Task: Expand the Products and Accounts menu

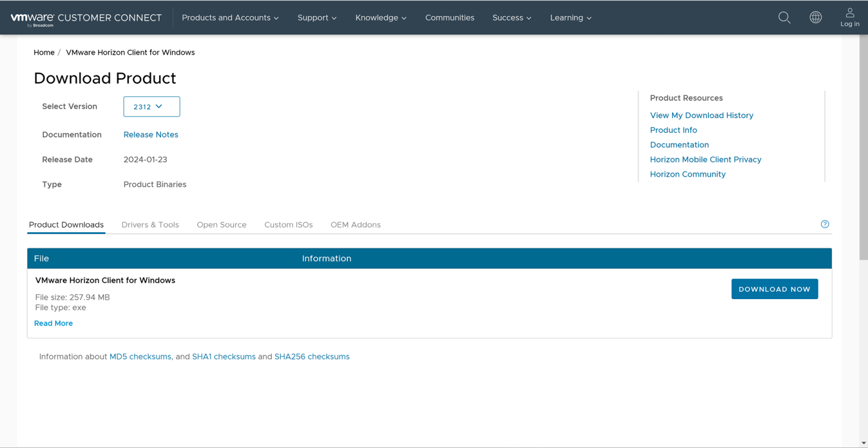Action: (x=230, y=17)
